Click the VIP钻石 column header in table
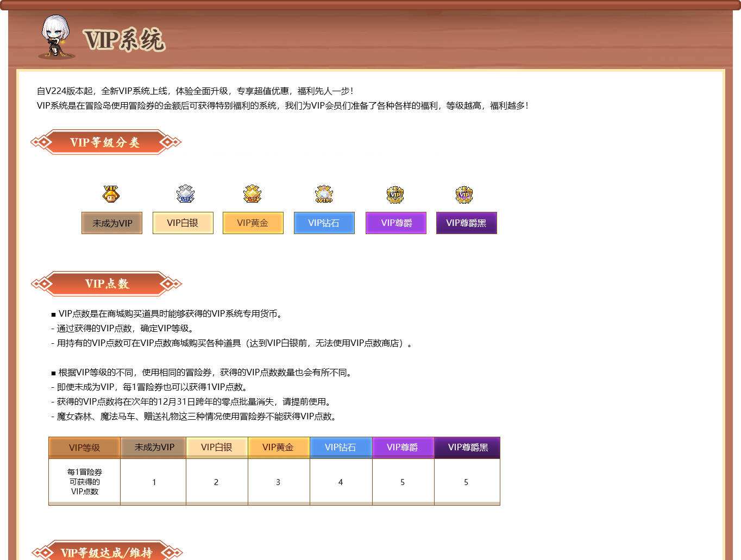 tap(341, 448)
